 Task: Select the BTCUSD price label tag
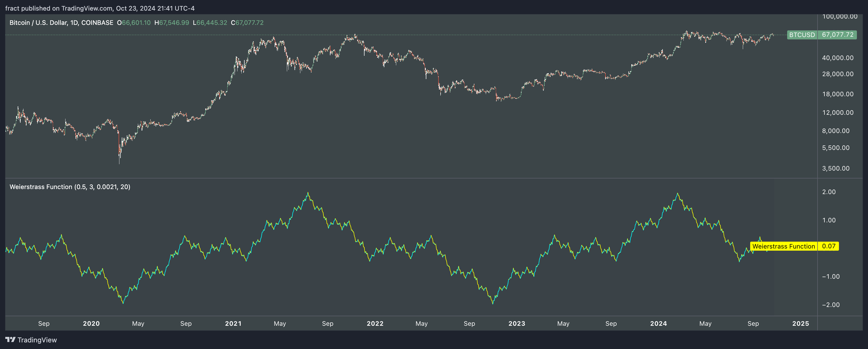[x=802, y=35]
